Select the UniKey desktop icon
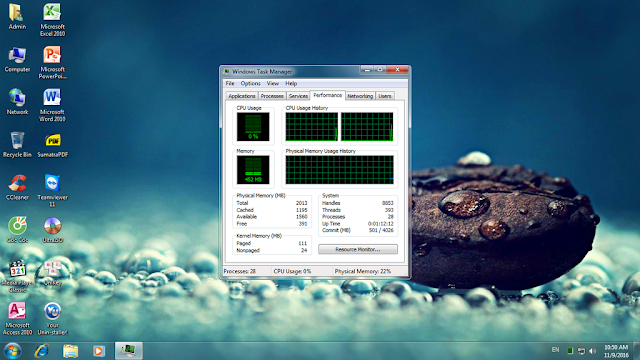This screenshot has height=360, width=640. tap(52, 273)
